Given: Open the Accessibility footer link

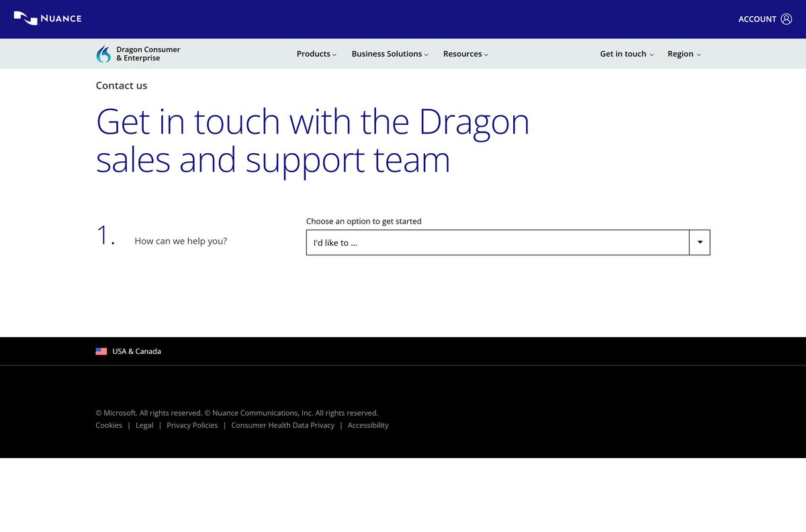Looking at the screenshot, I should (x=368, y=425).
